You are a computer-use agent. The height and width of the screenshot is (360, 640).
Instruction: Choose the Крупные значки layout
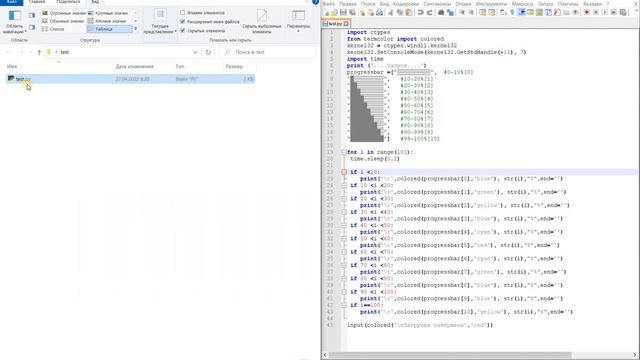pyautogui.click(x=108, y=13)
